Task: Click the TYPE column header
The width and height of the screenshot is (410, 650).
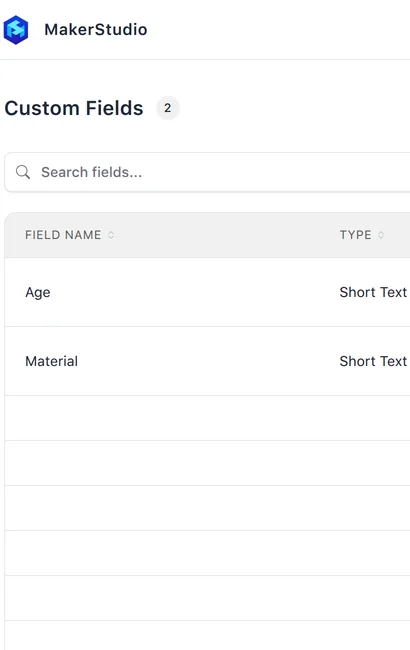Action: pos(356,235)
